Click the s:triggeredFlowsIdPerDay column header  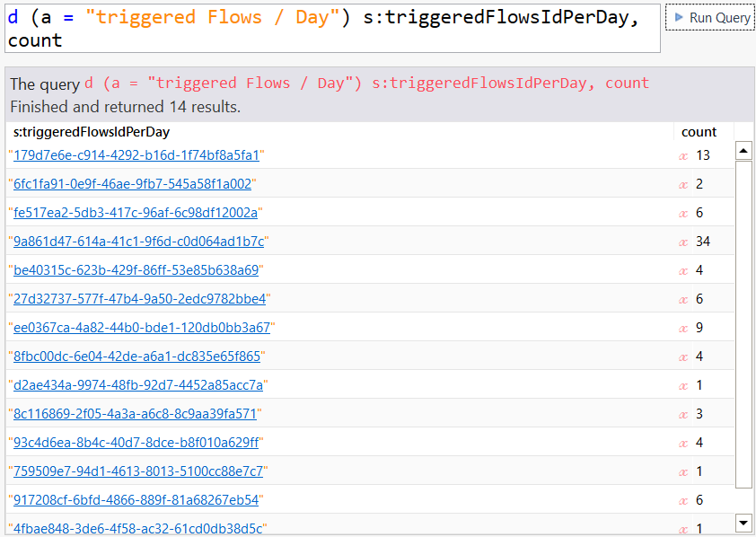click(x=92, y=132)
